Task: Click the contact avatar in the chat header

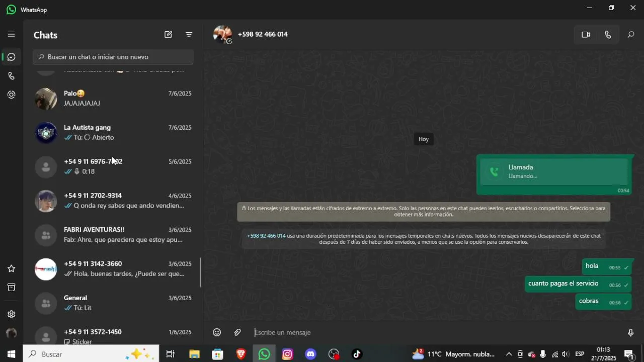Action: 222,34
